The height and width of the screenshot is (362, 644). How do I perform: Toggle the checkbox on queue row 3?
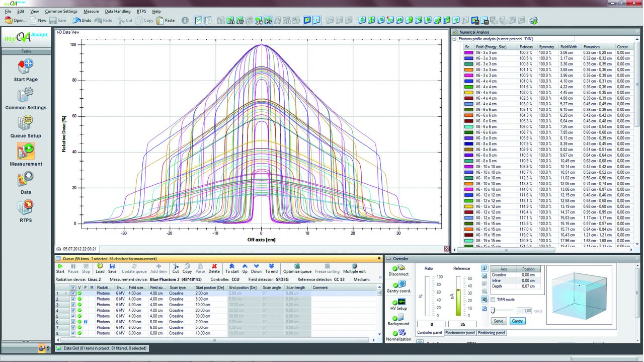(x=73, y=304)
